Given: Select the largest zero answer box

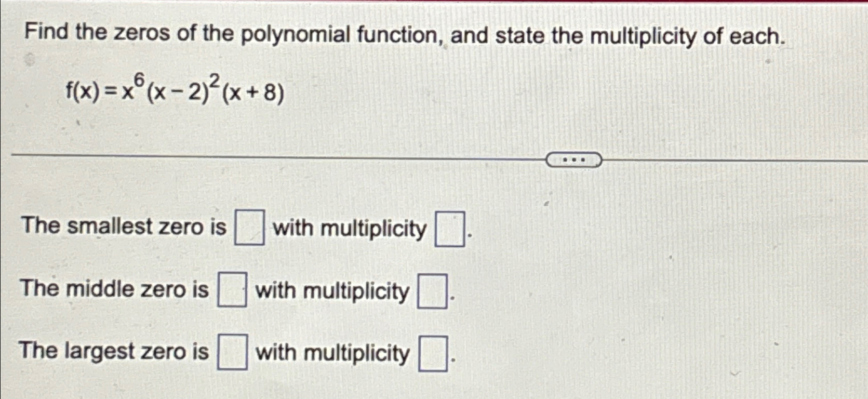Looking at the screenshot, I should coord(234,352).
